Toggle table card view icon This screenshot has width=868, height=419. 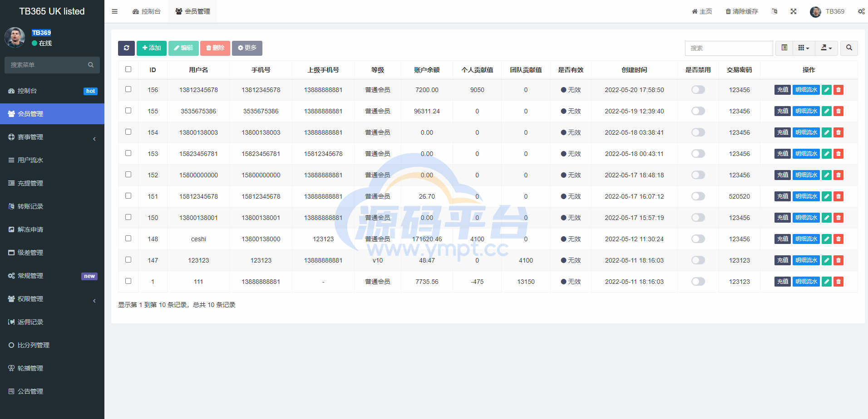point(784,48)
